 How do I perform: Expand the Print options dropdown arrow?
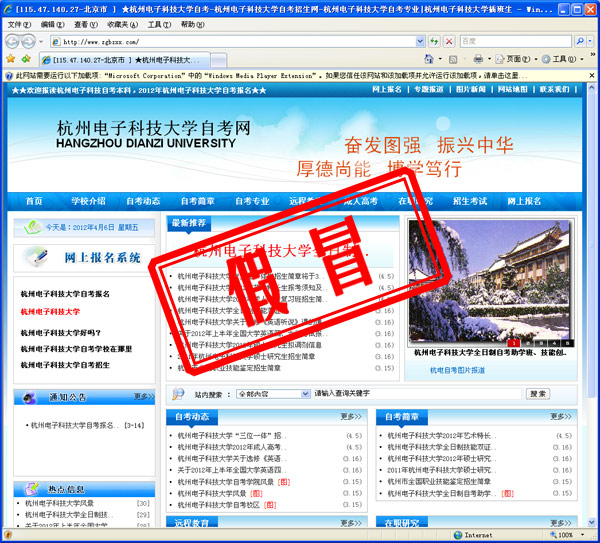pyautogui.click(x=489, y=59)
